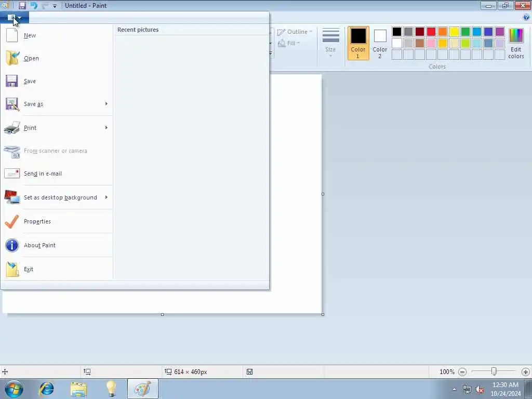Click the Undo arrow in title bar
The height and width of the screenshot is (399, 532).
34,5
